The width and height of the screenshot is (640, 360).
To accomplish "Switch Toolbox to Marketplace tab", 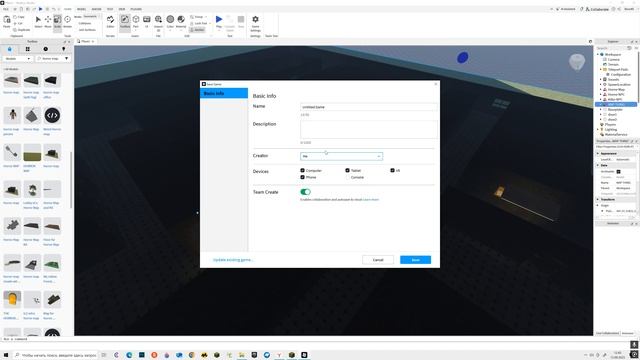I will 9,49.
